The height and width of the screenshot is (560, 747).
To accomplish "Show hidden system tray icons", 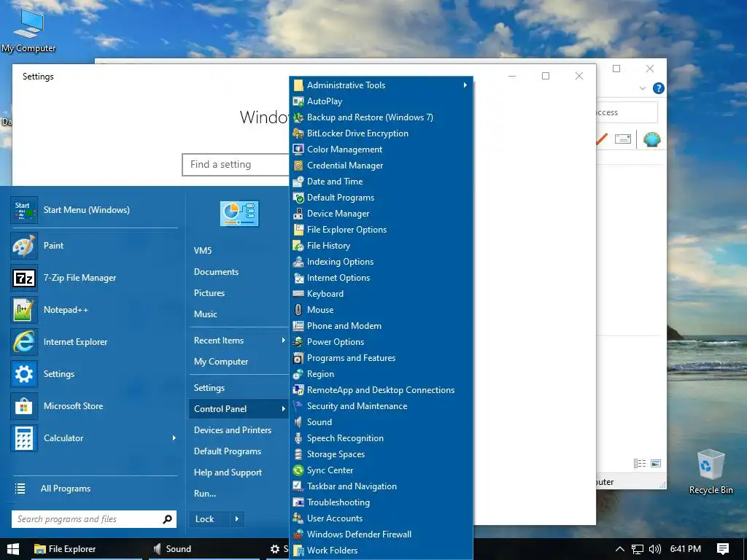I will pyautogui.click(x=619, y=549).
